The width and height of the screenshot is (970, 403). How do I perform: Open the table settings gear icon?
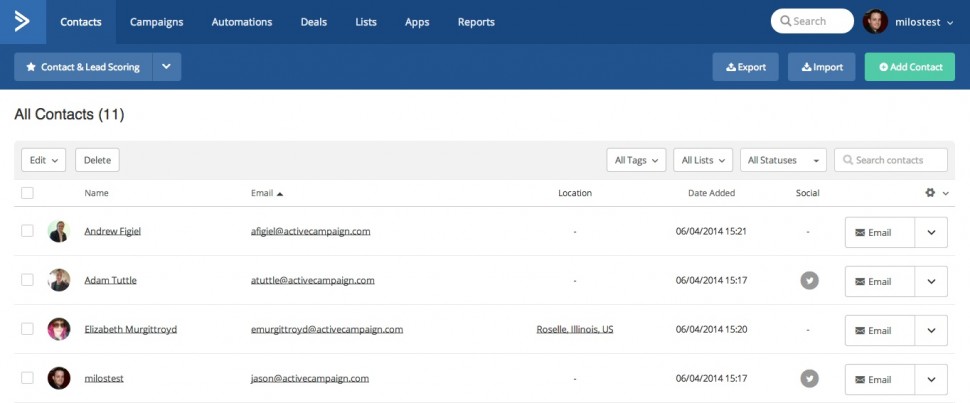click(x=931, y=193)
